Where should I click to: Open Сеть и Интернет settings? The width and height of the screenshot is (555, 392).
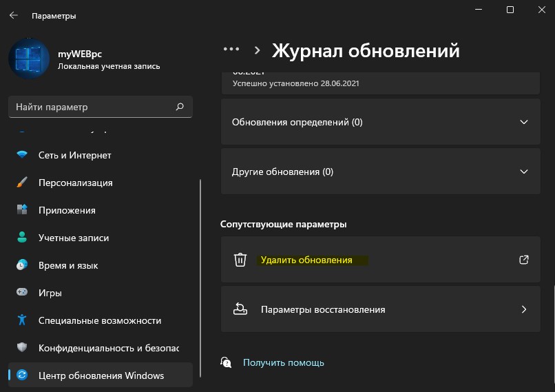(100, 155)
